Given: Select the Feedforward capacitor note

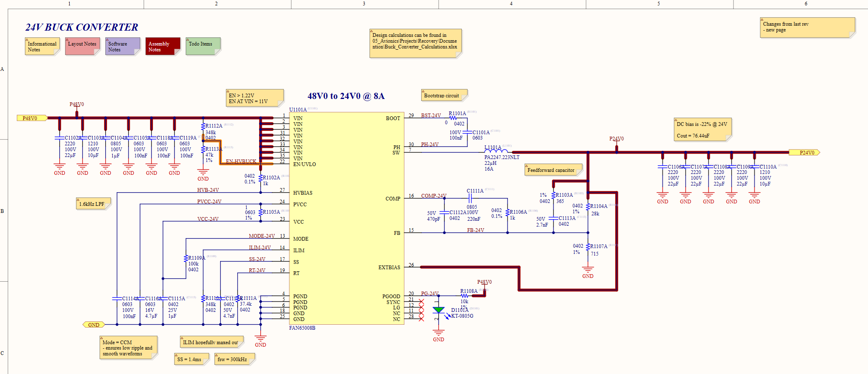Looking at the screenshot, I should (553, 170).
